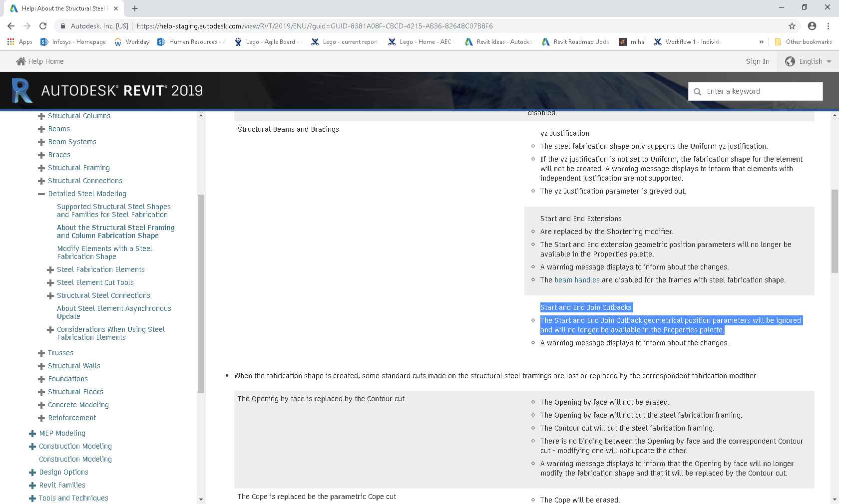Click the site security lock icon

[63, 26]
